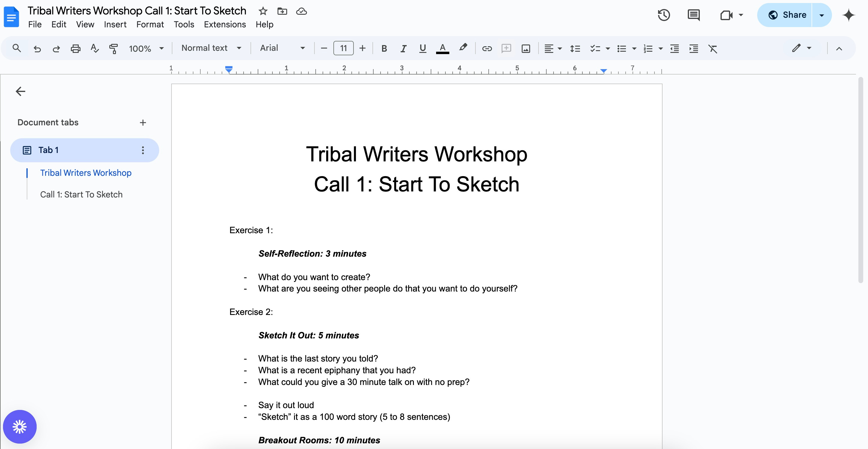Open the Extensions menu
The height and width of the screenshot is (449, 868).
(x=225, y=25)
